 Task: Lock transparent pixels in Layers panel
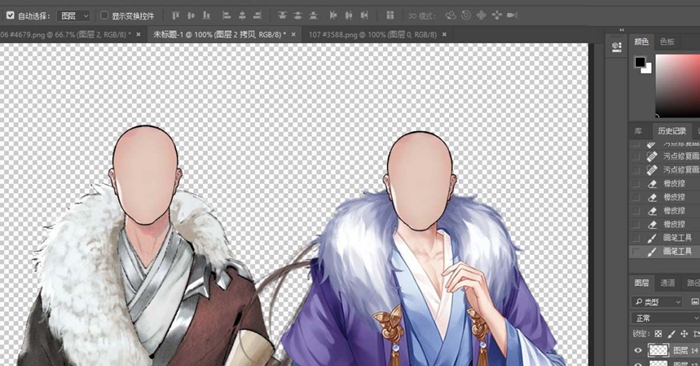pos(658,334)
